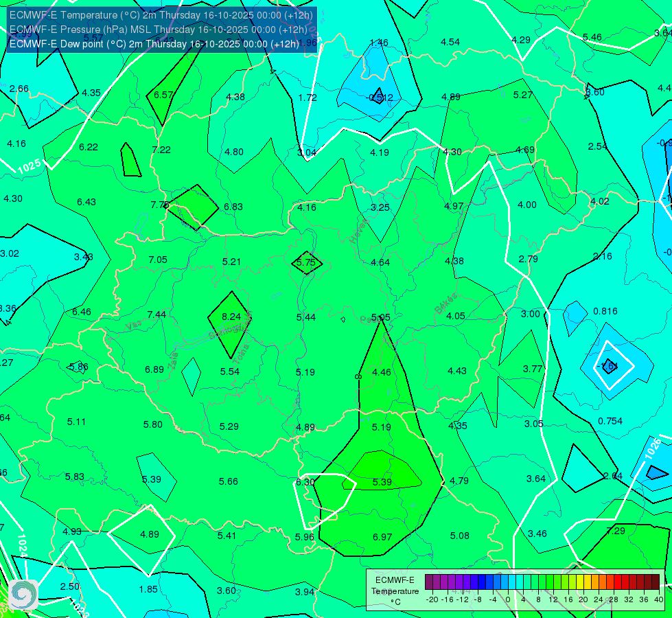Click the 3.77 grid value

click(533, 369)
